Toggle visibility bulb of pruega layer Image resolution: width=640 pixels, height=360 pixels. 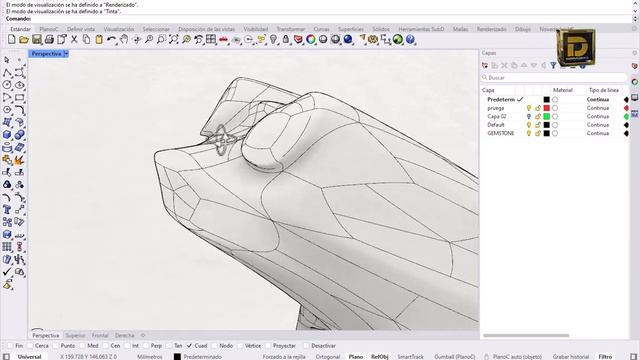(529, 108)
